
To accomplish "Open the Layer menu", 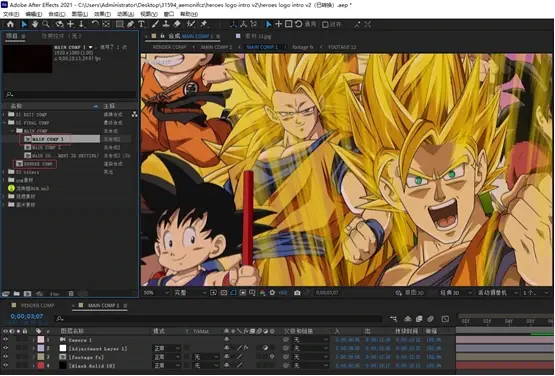I will click(80, 14).
